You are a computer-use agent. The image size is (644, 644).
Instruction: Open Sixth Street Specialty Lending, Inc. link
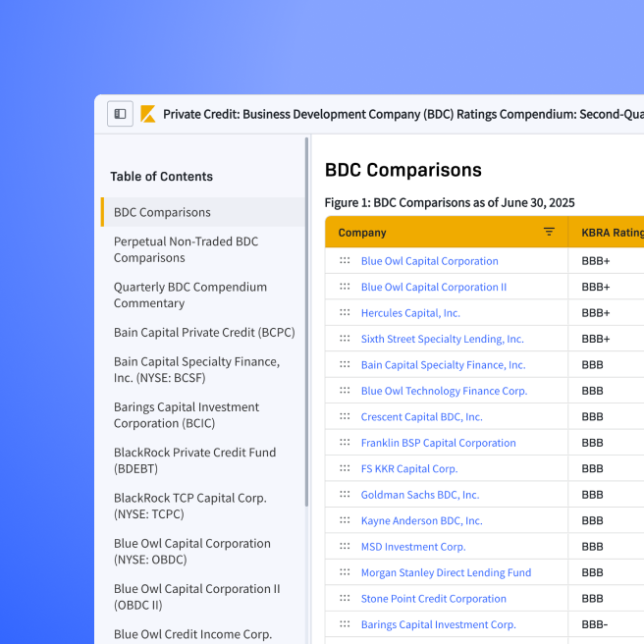point(443,339)
